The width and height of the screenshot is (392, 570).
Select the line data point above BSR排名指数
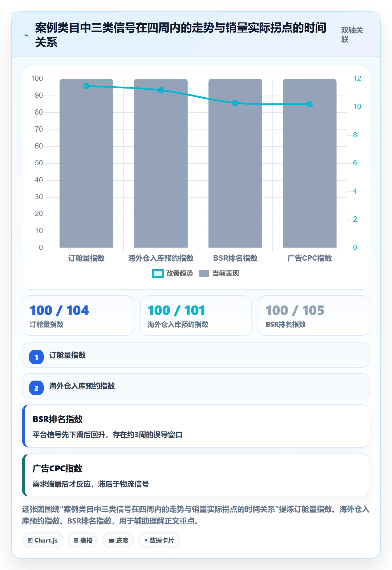(235, 103)
